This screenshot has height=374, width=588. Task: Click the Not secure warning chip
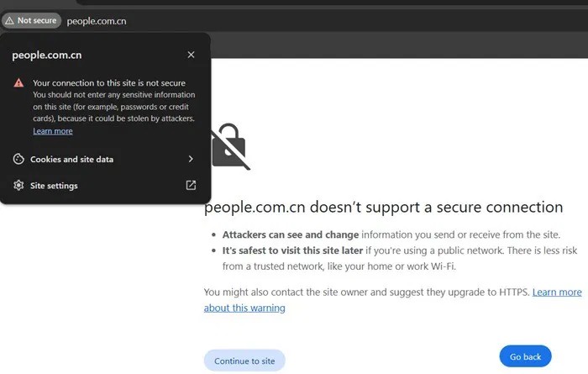(x=31, y=21)
